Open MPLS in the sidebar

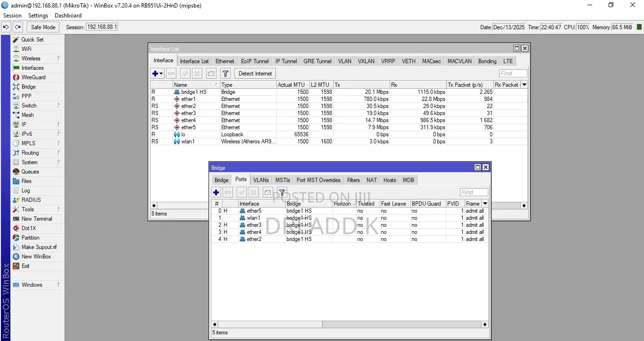coord(28,143)
